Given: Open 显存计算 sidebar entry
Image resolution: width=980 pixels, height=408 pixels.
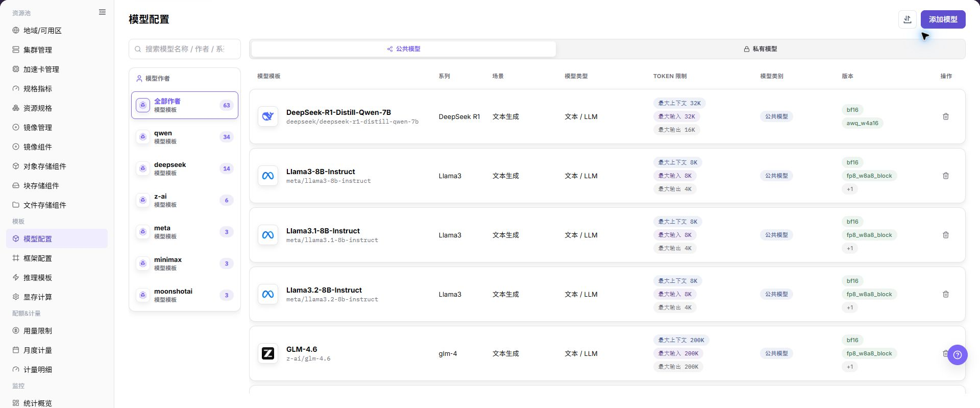Looking at the screenshot, I should 57,297.
